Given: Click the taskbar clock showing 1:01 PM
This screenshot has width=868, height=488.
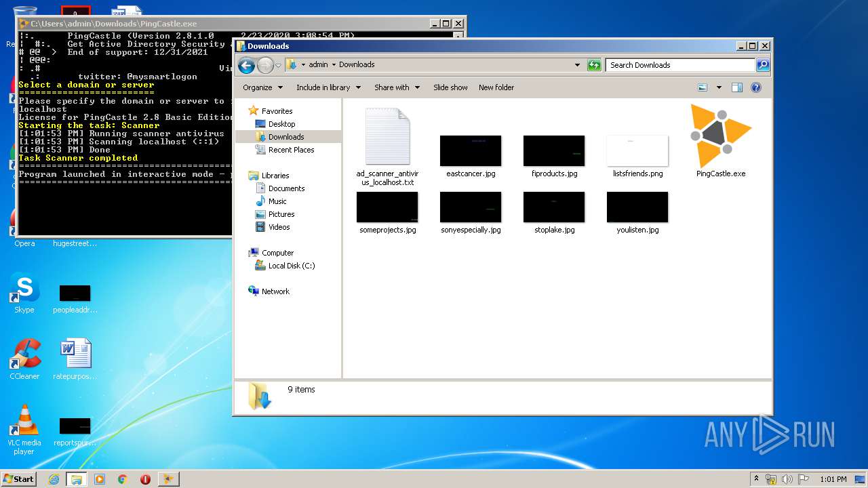Looking at the screenshot, I should tap(833, 479).
